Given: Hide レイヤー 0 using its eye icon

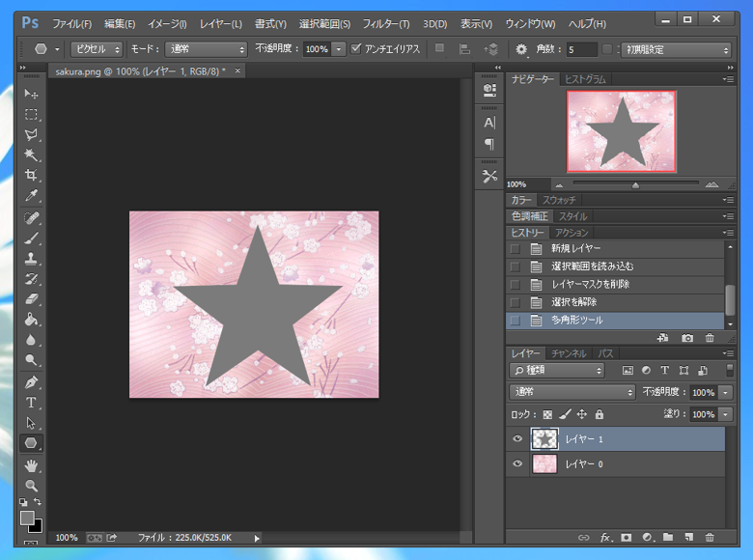Looking at the screenshot, I should (517, 464).
